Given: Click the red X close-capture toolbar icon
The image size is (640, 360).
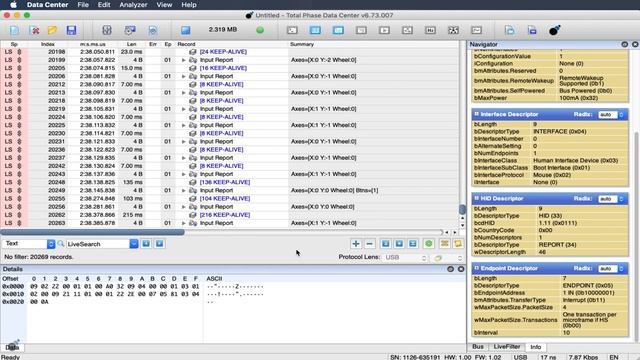Looking at the screenshot, I should [35, 30].
